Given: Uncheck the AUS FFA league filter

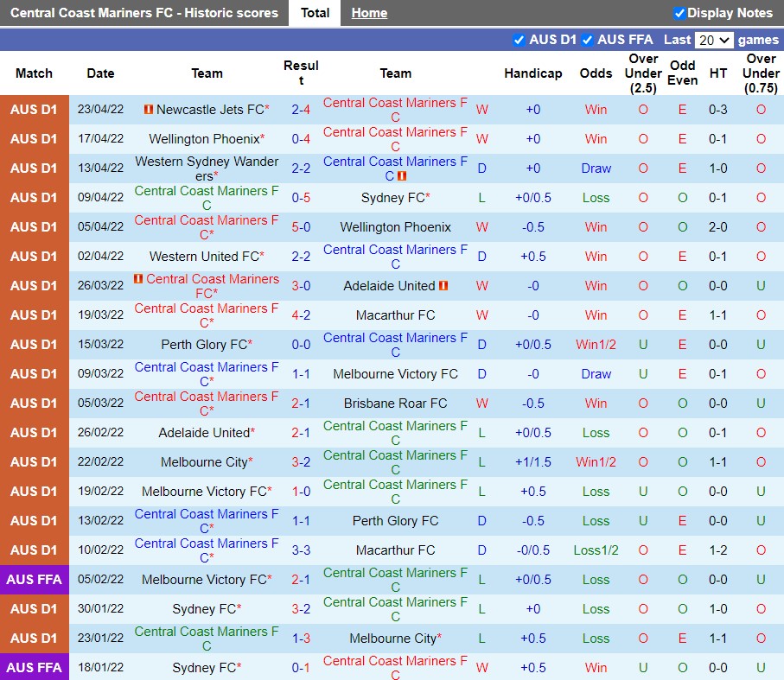Looking at the screenshot, I should (x=587, y=40).
